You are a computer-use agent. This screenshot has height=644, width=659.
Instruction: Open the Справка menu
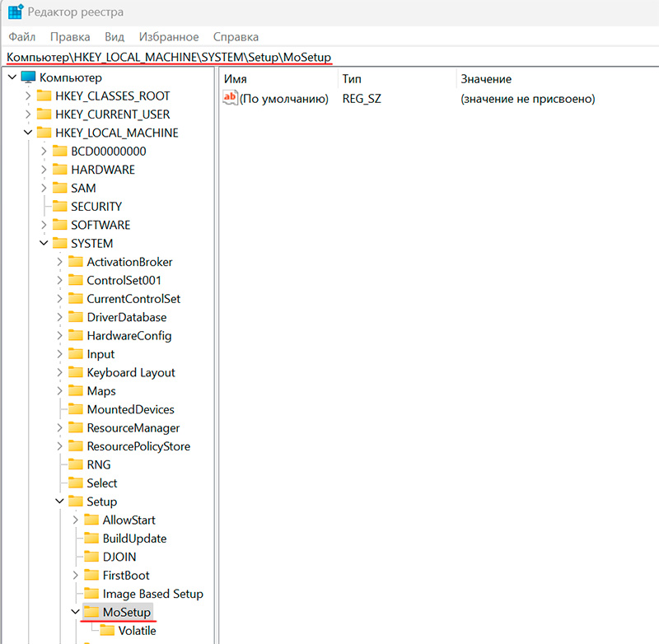(236, 37)
